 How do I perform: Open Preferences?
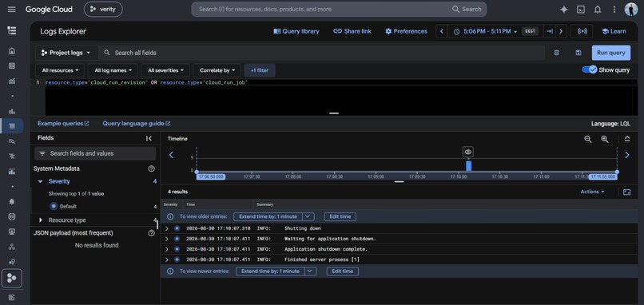tap(406, 31)
